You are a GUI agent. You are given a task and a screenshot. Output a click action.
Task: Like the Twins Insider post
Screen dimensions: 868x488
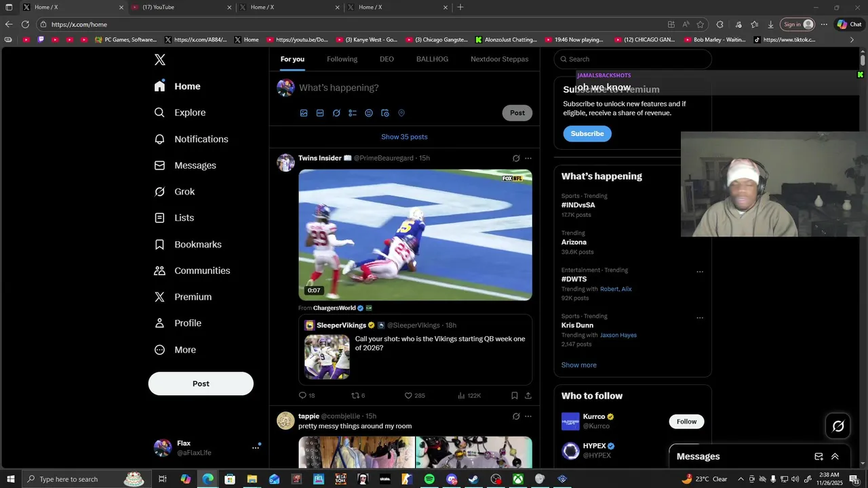click(x=414, y=395)
